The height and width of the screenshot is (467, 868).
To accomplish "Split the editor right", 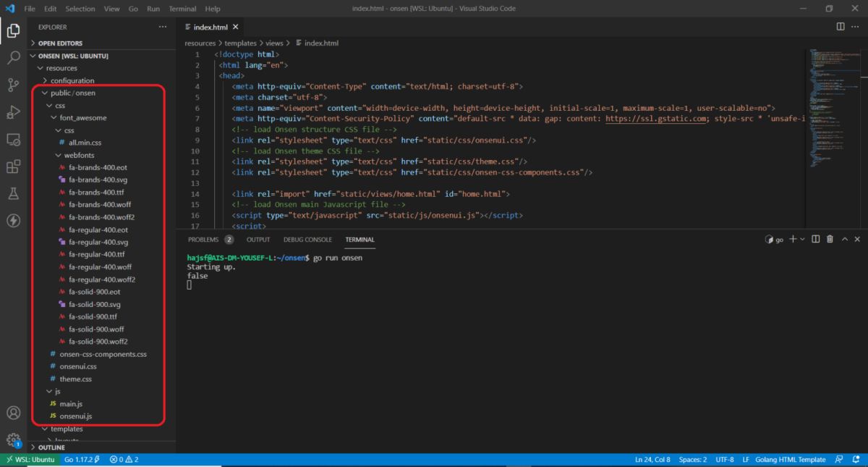I will pyautogui.click(x=841, y=27).
